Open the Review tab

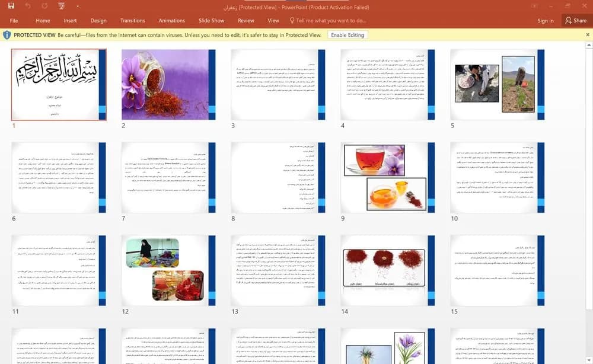(x=246, y=20)
